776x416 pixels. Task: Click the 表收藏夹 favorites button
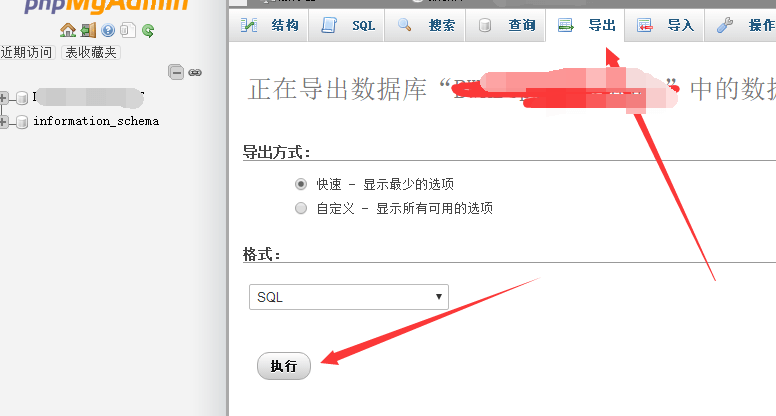[x=91, y=51]
